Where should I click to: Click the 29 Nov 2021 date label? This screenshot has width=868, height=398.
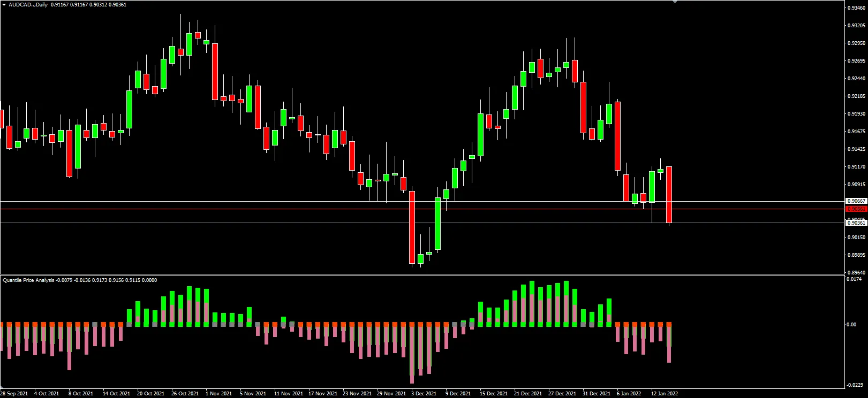coord(391,394)
